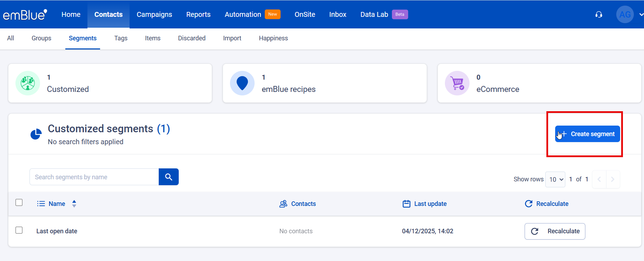This screenshot has width=644, height=261.
Task: Click the emBlue logo
Action: (x=25, y=14)
